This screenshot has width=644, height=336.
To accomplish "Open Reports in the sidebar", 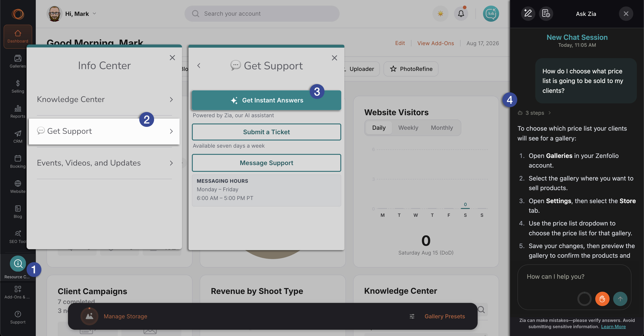I will (18, 111).
